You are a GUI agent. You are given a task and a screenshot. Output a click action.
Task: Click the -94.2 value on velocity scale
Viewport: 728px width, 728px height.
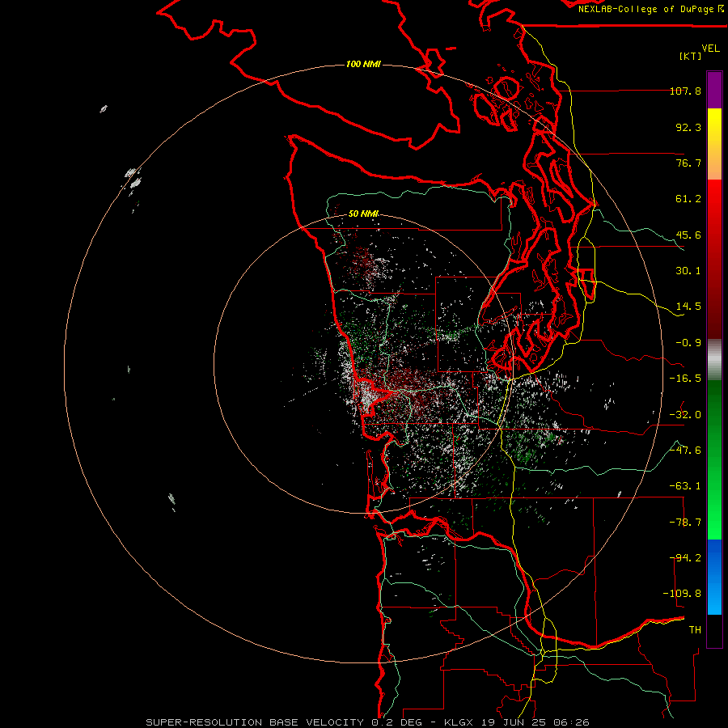click(x=685, y=558)
